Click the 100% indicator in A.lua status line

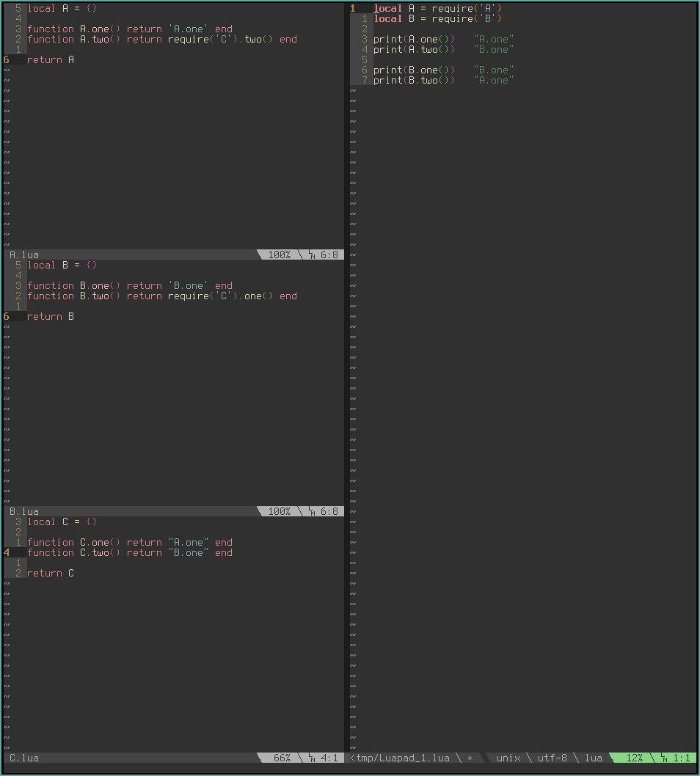tap(280, 255)
